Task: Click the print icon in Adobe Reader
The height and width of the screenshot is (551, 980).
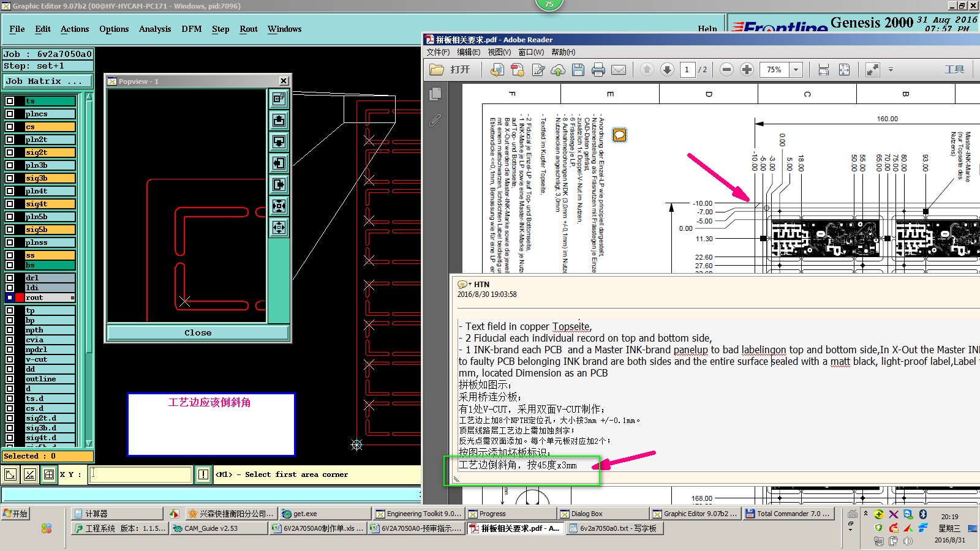Action: pos(598,70)
